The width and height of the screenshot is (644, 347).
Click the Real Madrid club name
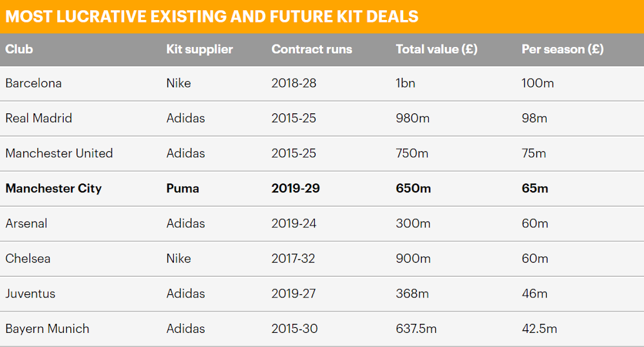click(39, 118)
